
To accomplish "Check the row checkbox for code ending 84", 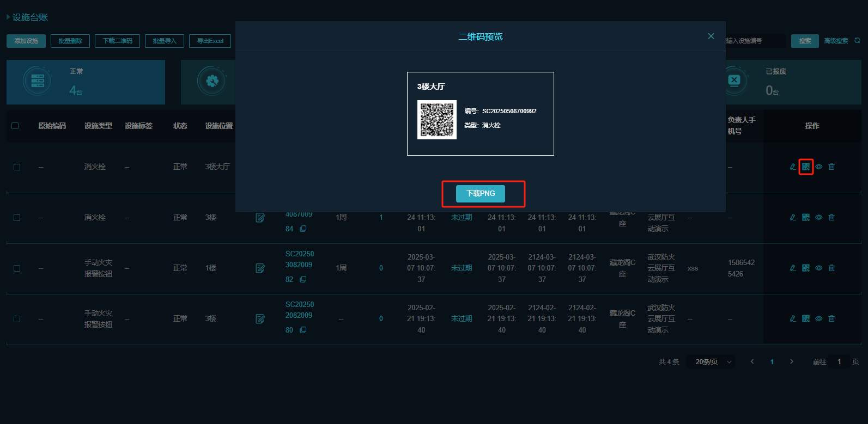I will [17, 218].
